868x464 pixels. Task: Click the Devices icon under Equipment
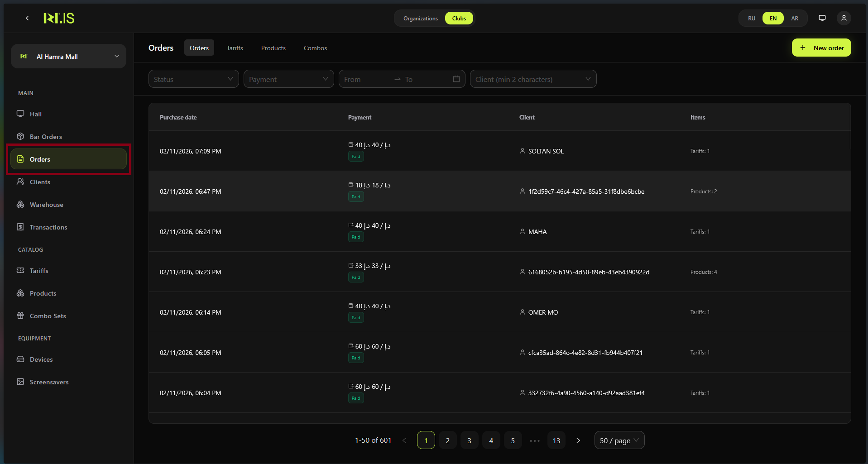[x=20, y=359]
